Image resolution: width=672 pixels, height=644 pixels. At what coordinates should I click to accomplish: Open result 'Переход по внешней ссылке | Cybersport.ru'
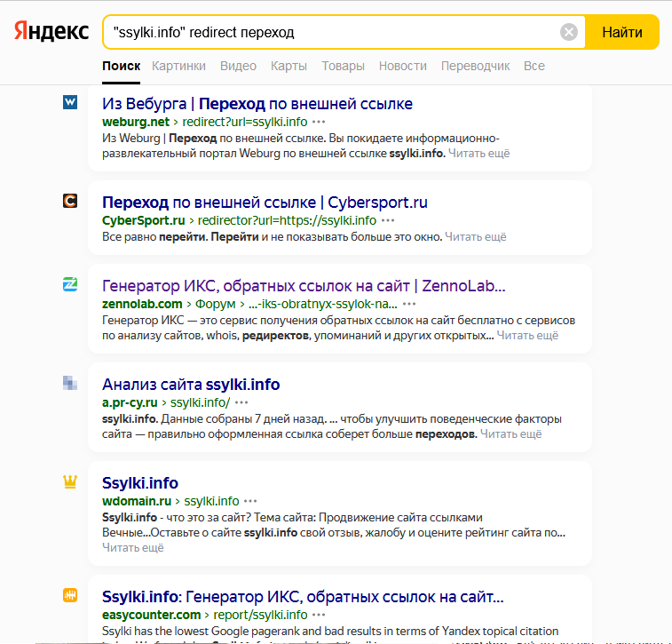click(x=265, y=203)
